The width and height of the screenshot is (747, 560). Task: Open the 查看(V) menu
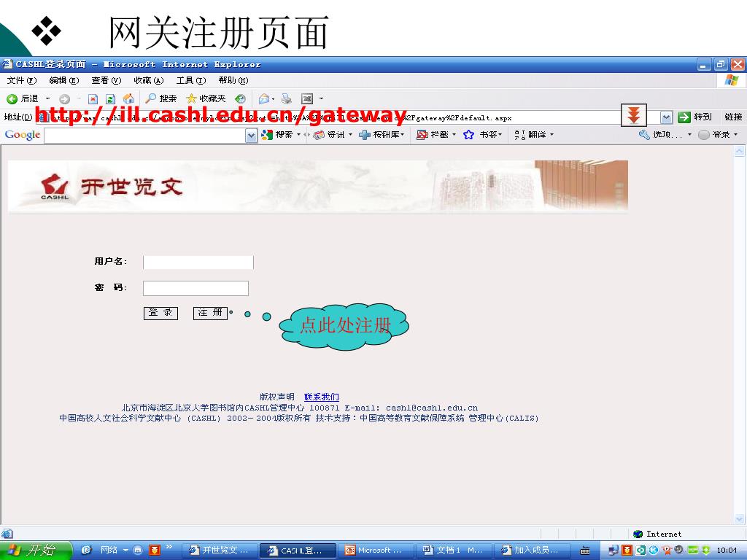107,80
